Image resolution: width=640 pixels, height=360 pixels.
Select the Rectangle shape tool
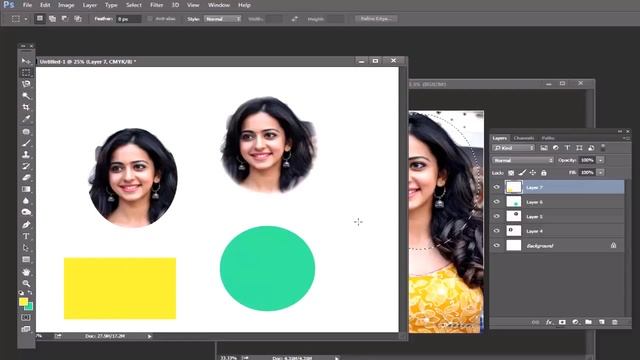point(26,260)
